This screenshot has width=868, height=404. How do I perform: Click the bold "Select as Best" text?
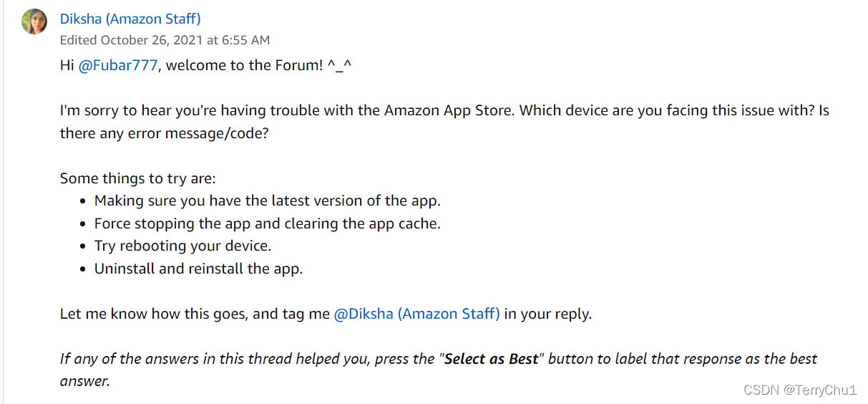point(491,359)
